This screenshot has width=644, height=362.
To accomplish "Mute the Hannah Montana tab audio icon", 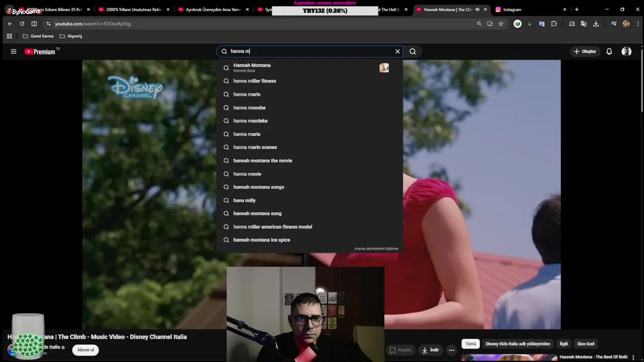I will point(477,10).
